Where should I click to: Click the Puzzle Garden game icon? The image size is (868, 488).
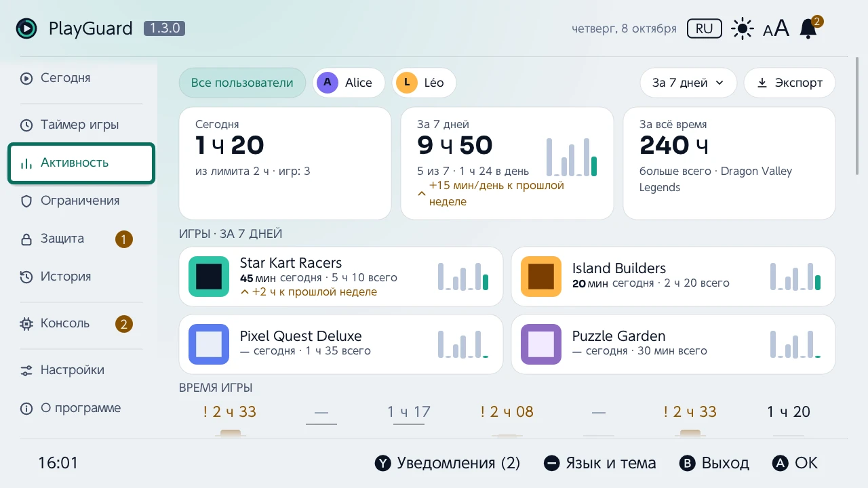coord(541,344)
